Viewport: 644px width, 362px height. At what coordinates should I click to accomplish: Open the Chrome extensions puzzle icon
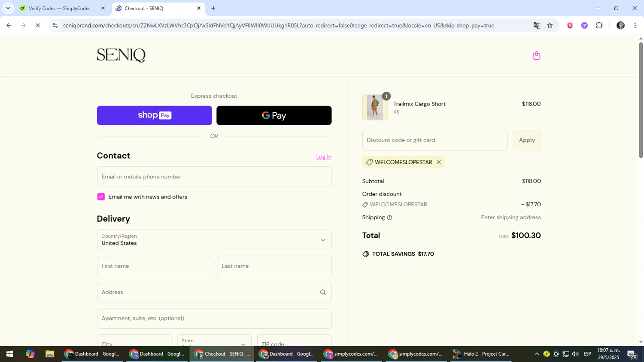click(x=599, y=25)
